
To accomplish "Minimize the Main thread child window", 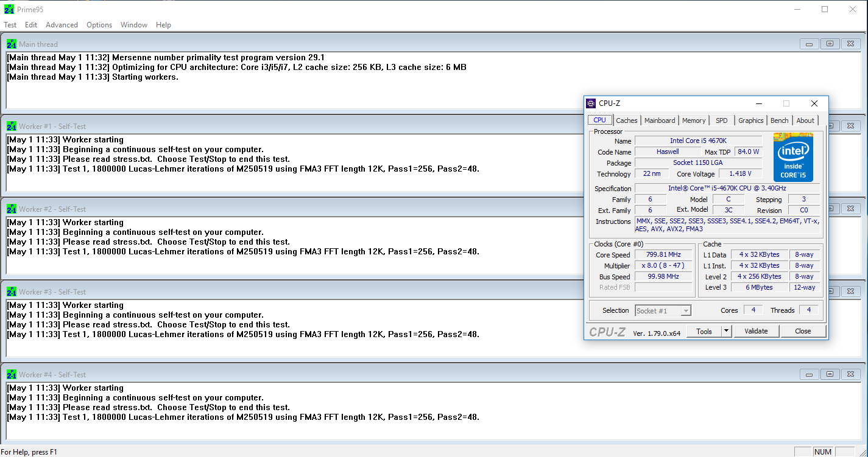I will pyautogui.click(x=809, y=44).
